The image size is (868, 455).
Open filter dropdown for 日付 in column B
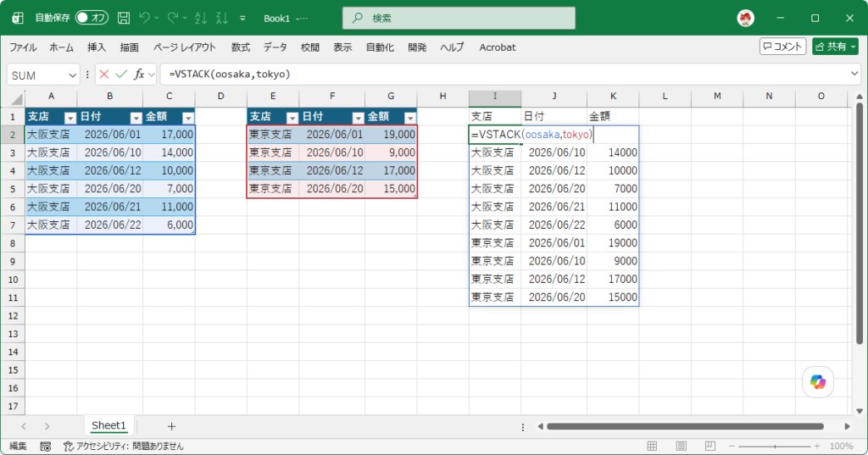(136, 118)
